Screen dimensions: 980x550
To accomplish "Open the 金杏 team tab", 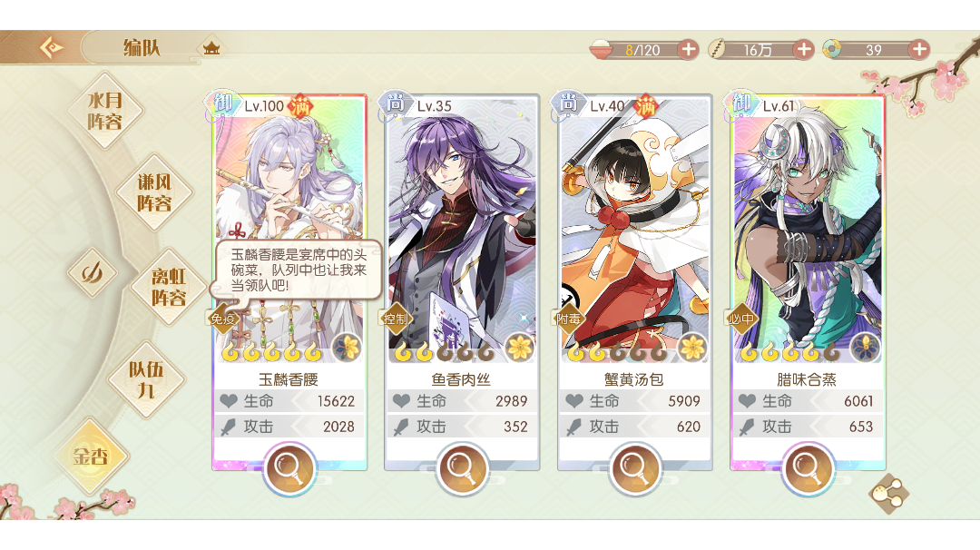I will point(92,457).
